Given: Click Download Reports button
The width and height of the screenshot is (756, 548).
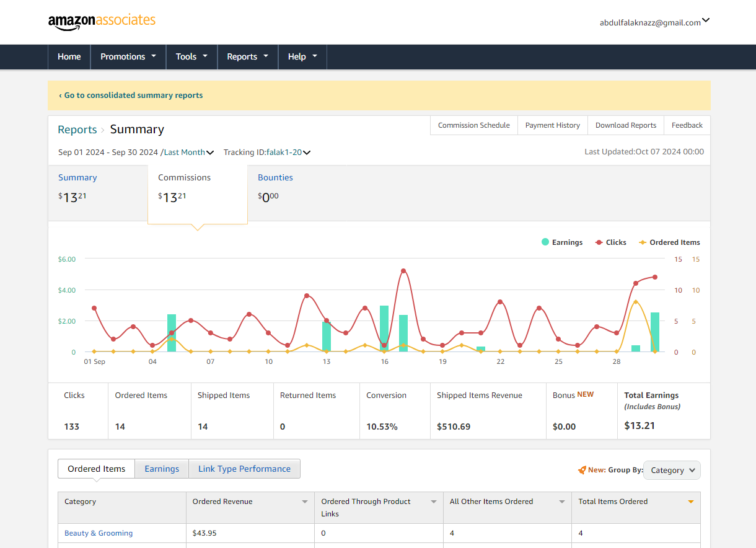Looking at the screenshot, I should (x=626, y=125).
